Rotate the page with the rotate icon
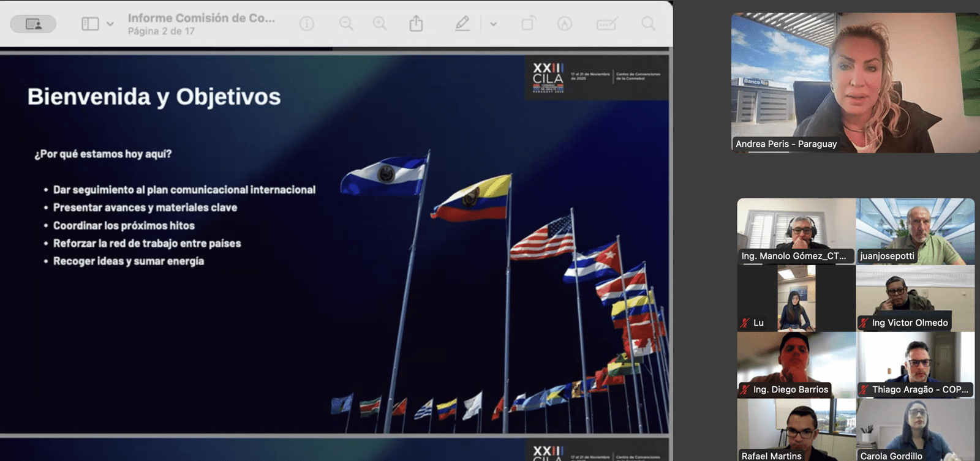The width and height of the screenshot is (980, 461). pos(528,24)
